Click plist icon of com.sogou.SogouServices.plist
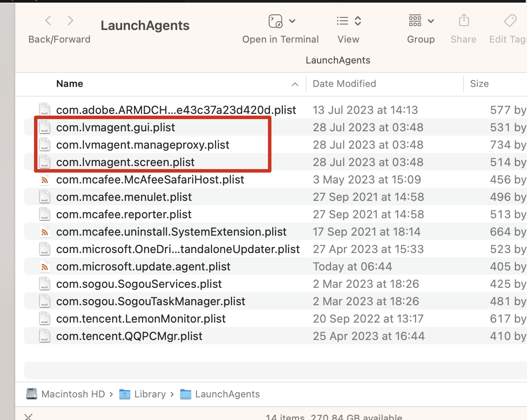Image resolution: width=527 pixels, height=420 pixels. click(44, 284)
